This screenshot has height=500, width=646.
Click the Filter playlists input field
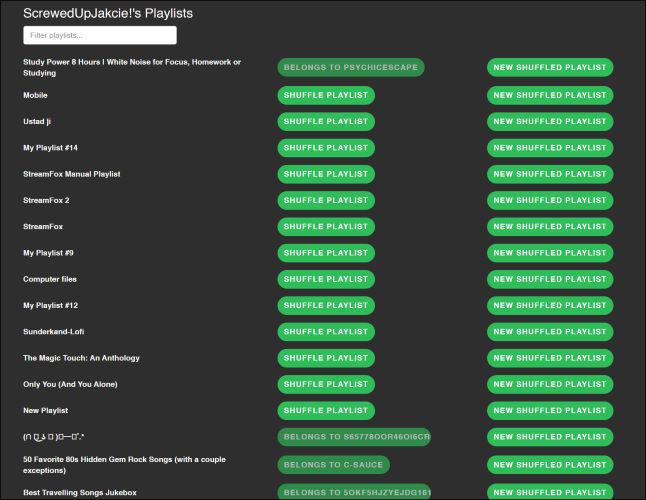[x=100, y=35]
